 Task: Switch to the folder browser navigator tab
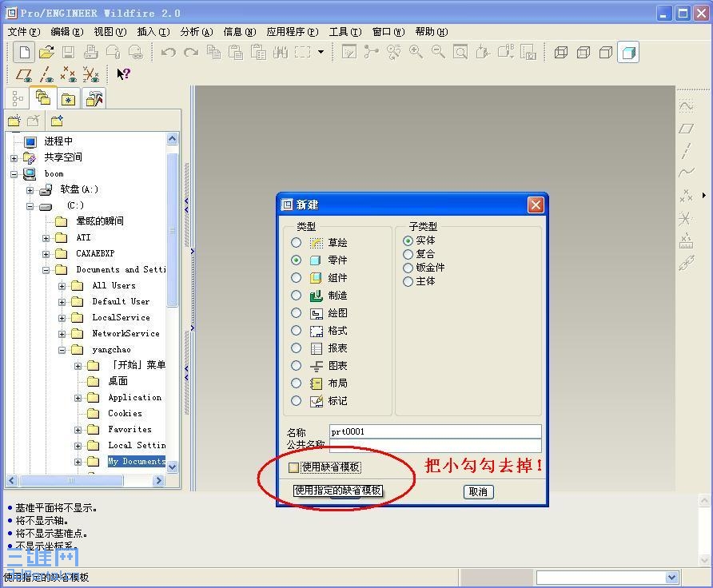pos(42,97)
